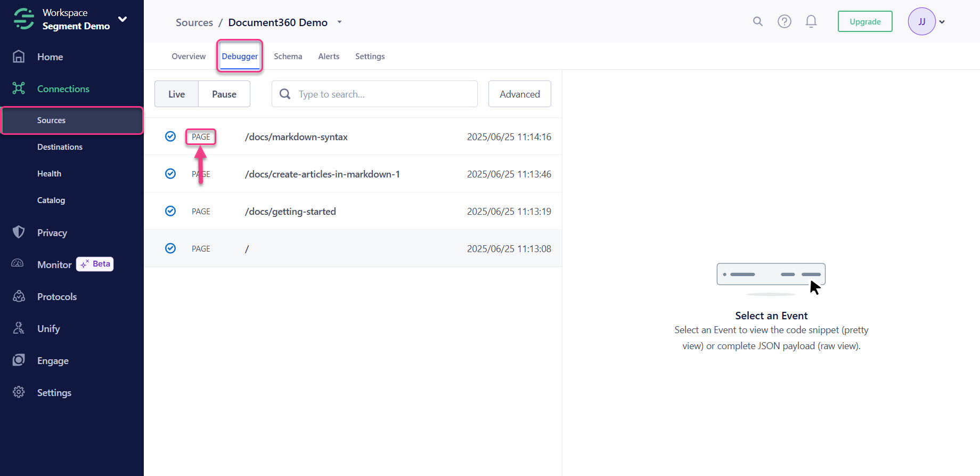980x476 pixels.
Task: Click the Unify icon in sidebar
Action: click(19, 328)
